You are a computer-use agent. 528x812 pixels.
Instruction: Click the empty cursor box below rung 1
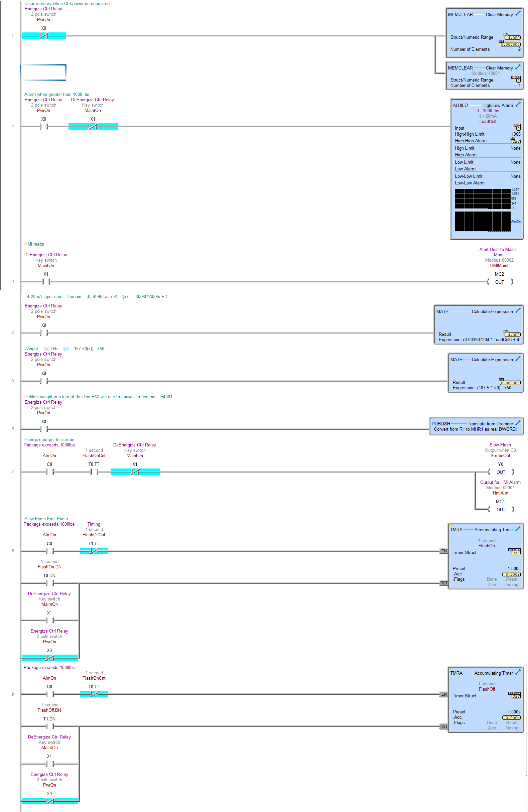pos(43,72)
